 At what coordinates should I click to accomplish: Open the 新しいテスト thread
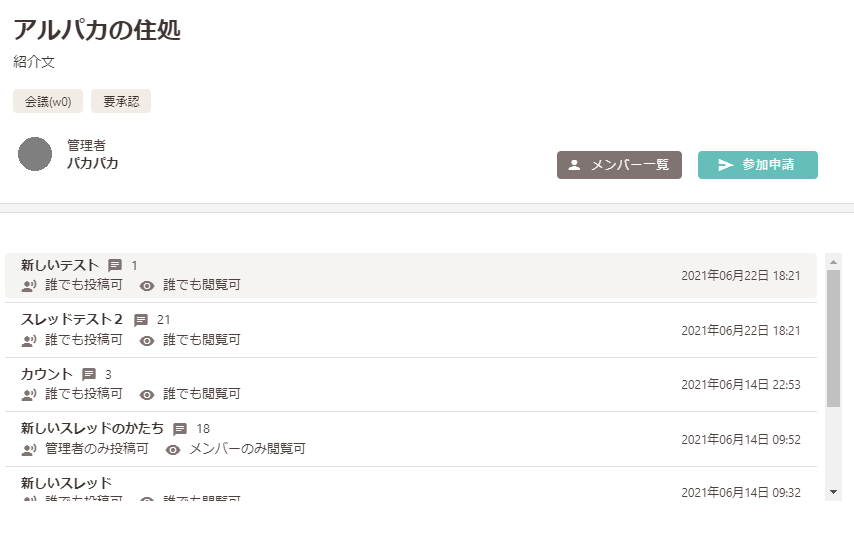(x=411, y=276)
